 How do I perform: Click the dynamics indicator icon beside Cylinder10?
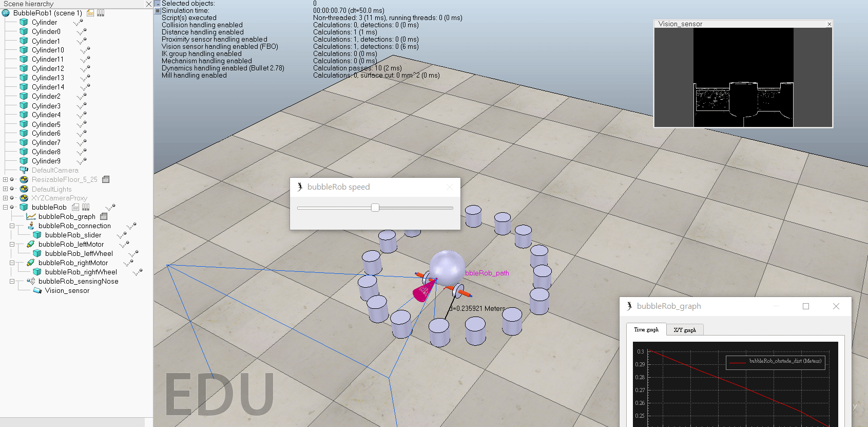tap(85, 50)
